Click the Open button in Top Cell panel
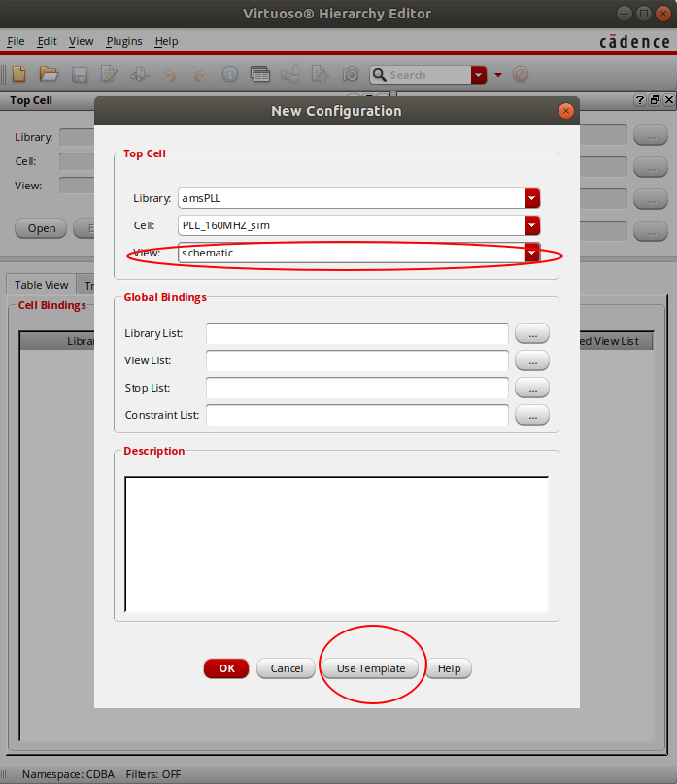Image resolution: width=677 pixels, height=784 pixels. (x=41, y=228)
